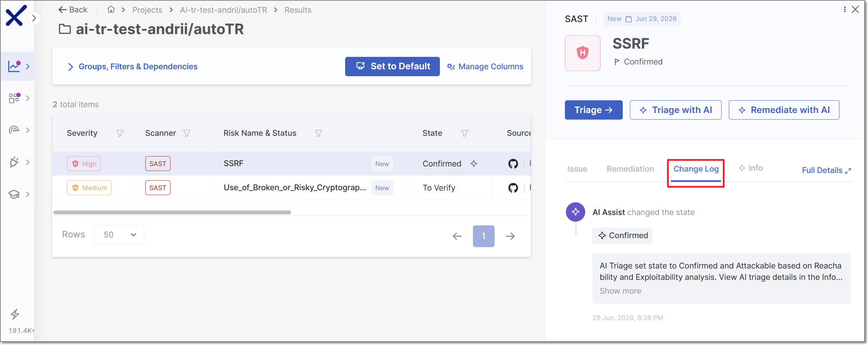Click the Checkmarx X logo icon
Viewport: 868px width, 345px height.
pyautogui.click(x=16, y=16)
